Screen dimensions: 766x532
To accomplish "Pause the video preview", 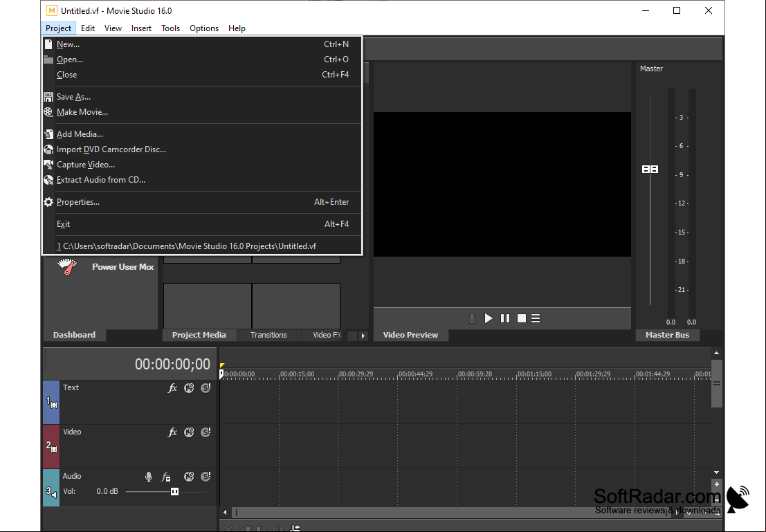I will pyautogui.click(x=505, y=318).
